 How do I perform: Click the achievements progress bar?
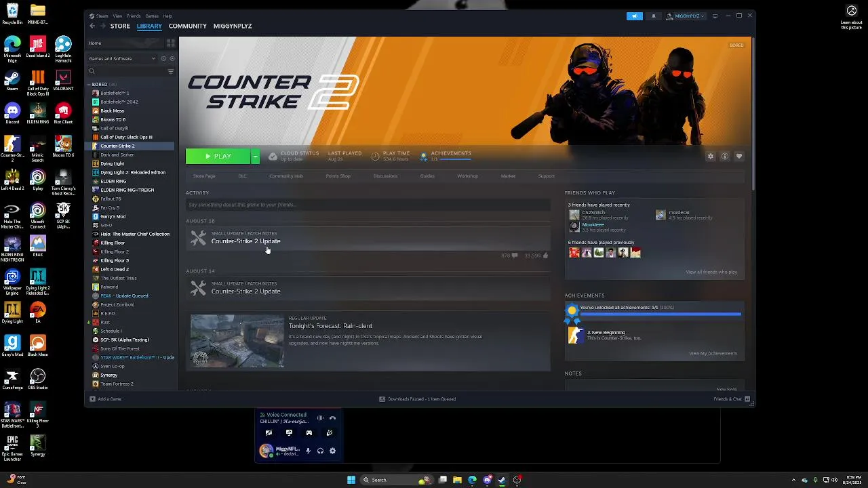click(660, 314)
